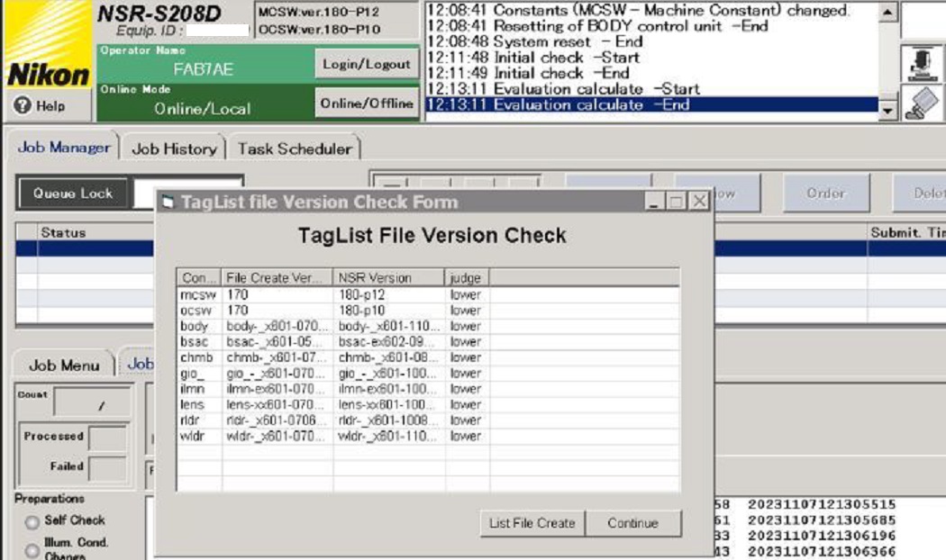Click the stamp tool icon below the workstation icon
Image resolution: width=946 pixels, height=560 pixels.
pos(922,104)
